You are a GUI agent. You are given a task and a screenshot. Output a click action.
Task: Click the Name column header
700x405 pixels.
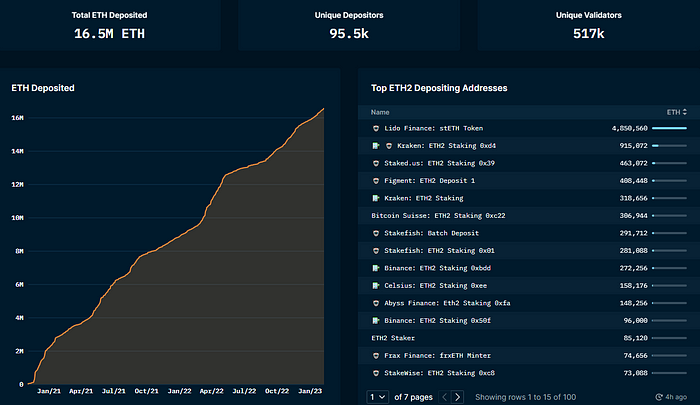pyautogui.click(x=380, y=112)
